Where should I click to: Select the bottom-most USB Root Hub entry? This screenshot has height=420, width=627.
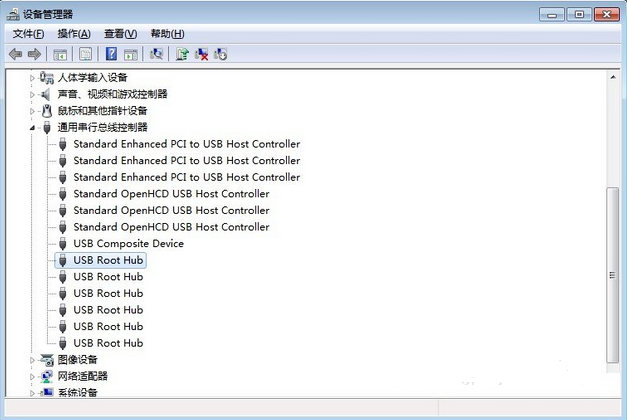108,343
